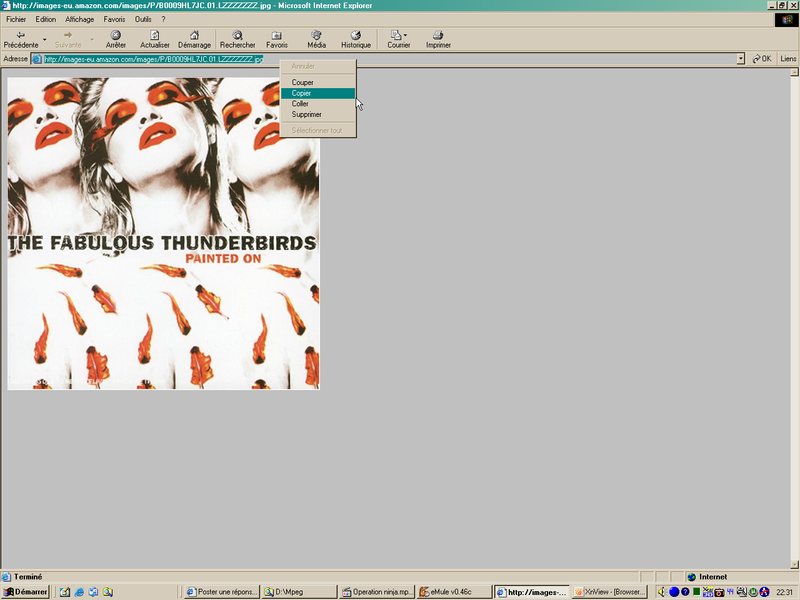Open the Favoris menu in the menu bar

click(x=114, y=19)
